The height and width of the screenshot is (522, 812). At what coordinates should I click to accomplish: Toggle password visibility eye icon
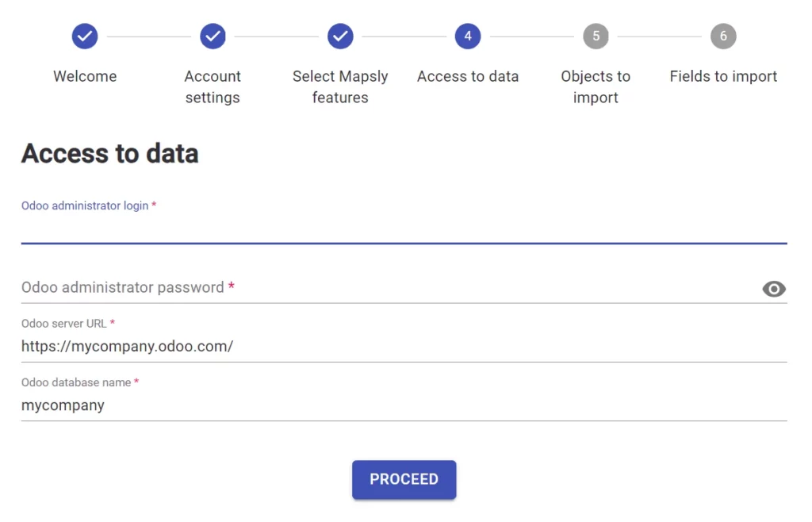(x=774, y=289)
